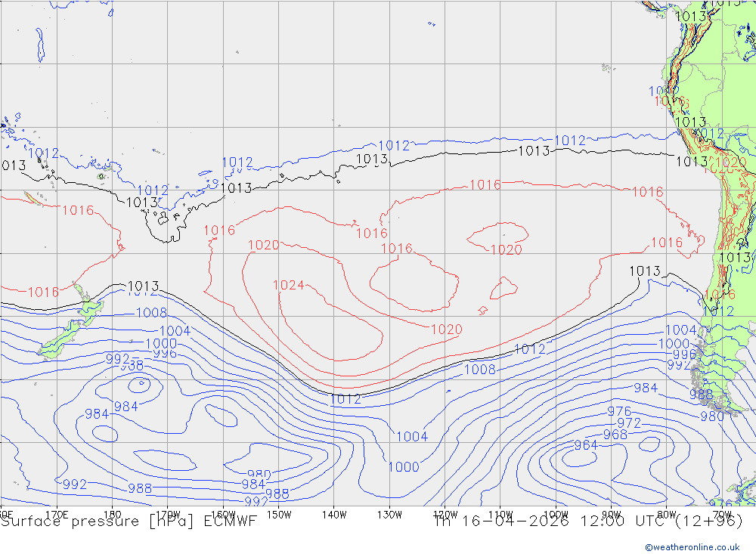Select the 130W longitude axis label
Image resolution: width=756 pixels, height=554 pixels.
[x=389, y=515]
